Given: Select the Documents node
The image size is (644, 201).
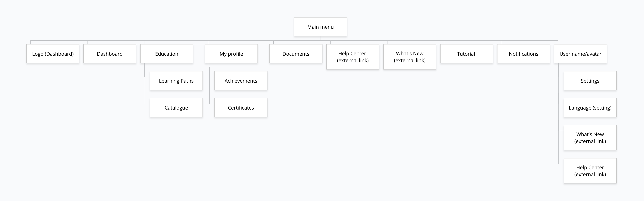Looking at the screenshot, I should 296,54.
